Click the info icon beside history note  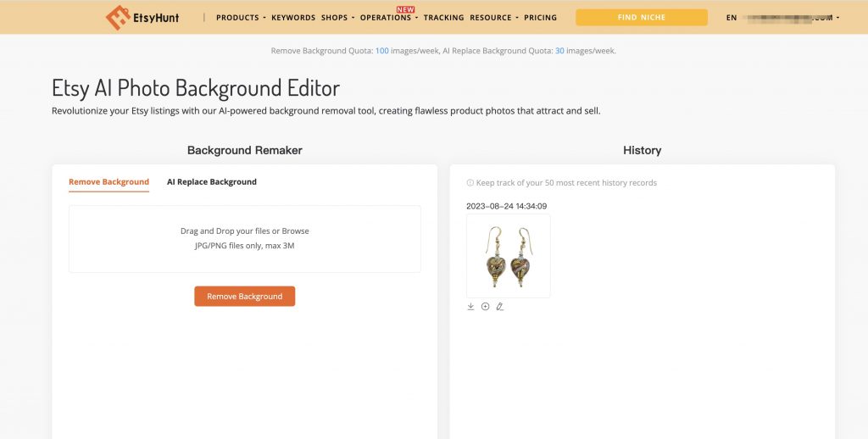point(470,183)
